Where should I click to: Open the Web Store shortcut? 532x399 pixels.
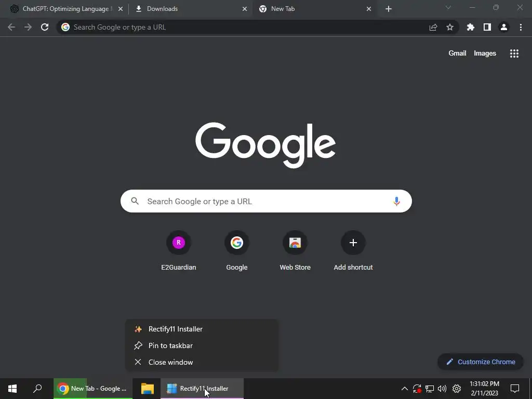pyautogui.click(x=295, y=250)
